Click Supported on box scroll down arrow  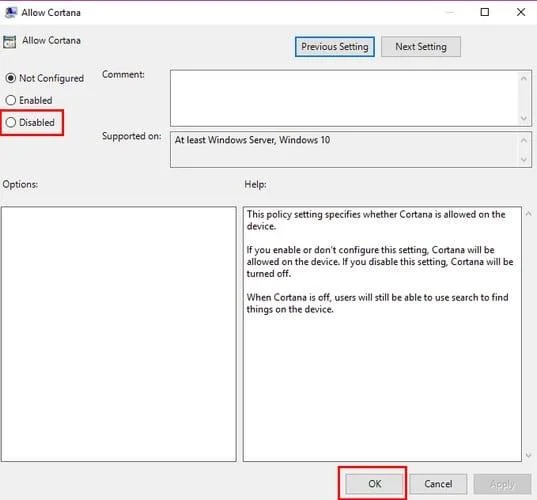(x=524, y=159)
